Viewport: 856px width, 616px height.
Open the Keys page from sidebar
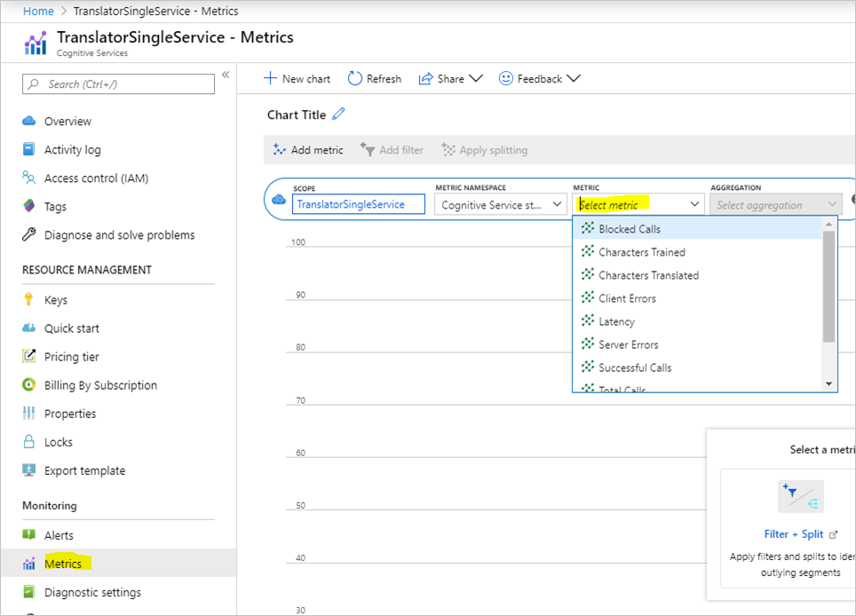pyautogui.click(x=56, y=300)
